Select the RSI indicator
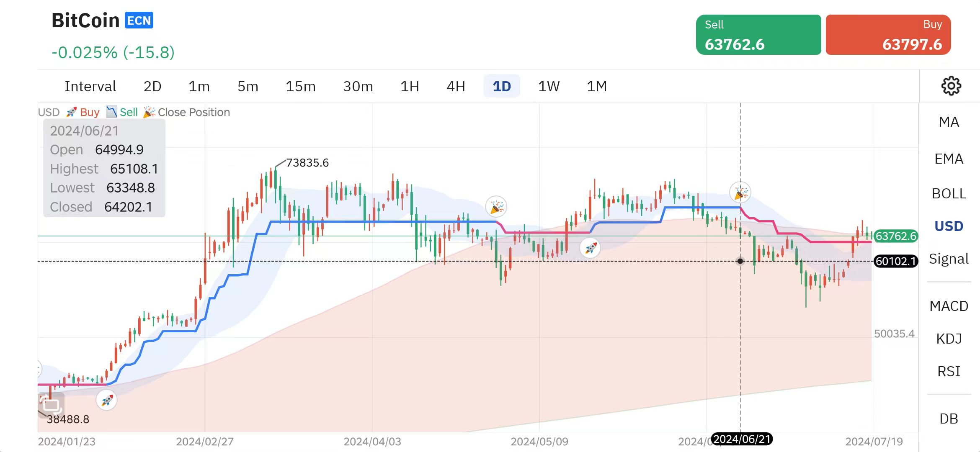 pos(949,372)
